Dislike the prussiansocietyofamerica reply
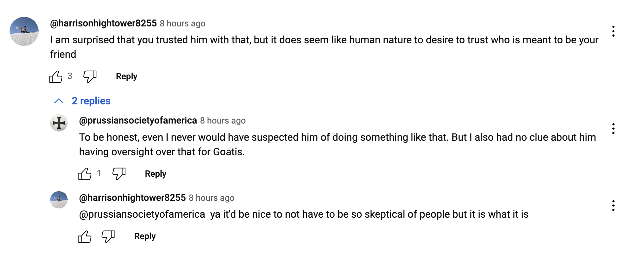 click(119, 174)
